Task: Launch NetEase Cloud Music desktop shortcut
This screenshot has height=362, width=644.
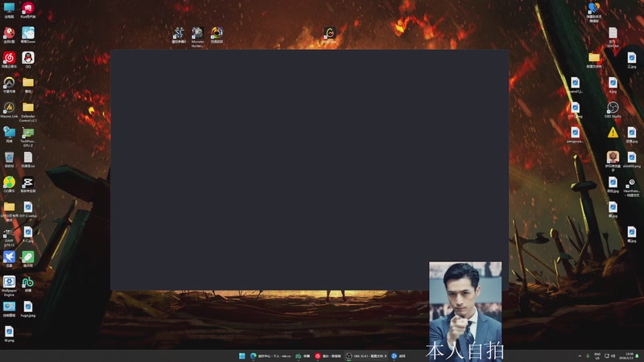Action: [9, 60]
